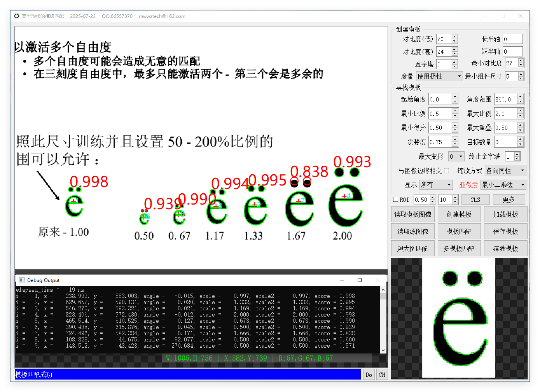Expand the 缩放方式 各向同性 dropdown
540x392 pixels.
[x=505, y=171]
